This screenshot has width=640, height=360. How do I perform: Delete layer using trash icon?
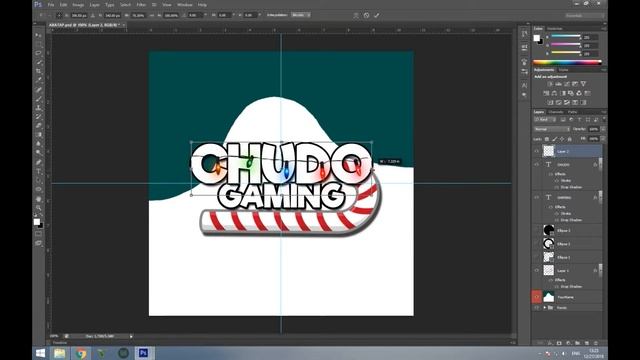596,343
